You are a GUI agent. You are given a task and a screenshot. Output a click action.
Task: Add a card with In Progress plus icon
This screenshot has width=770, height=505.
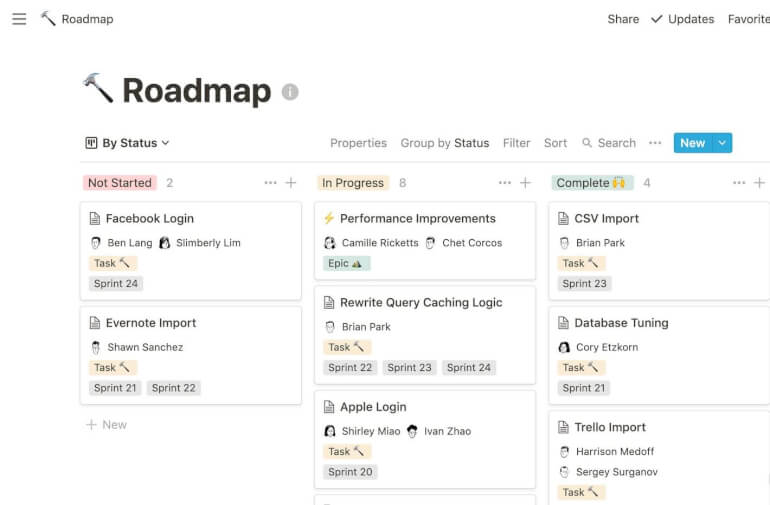tap(525, 183)
